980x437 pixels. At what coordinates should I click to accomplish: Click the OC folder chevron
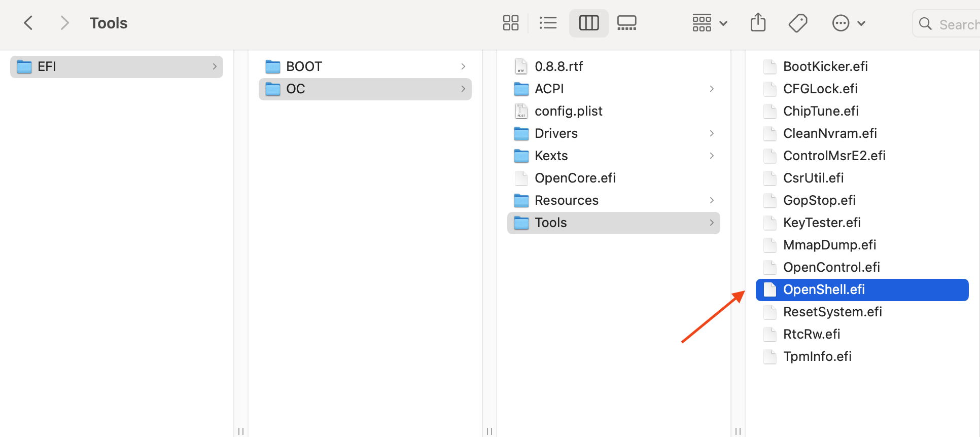[x=463, y=89]
